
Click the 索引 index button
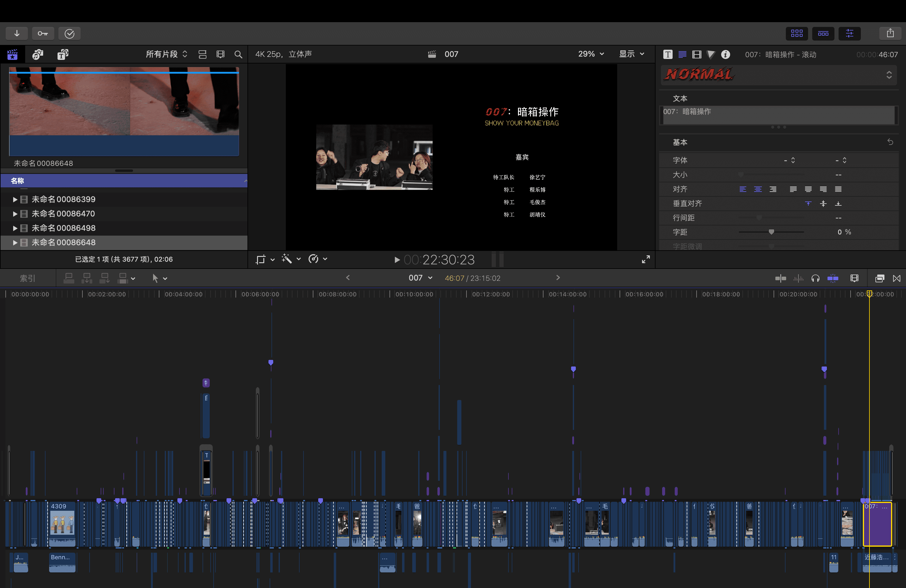27,278
